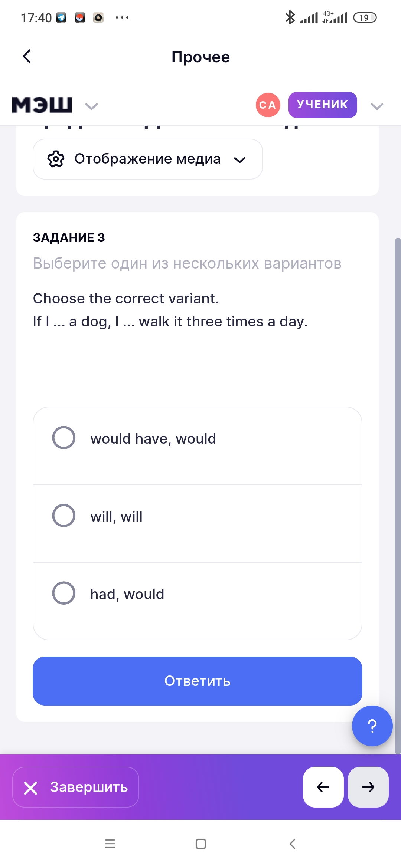Screen dimensions: 401x868
Task: Open the CA profile avatar
Action: (x=268, y=105)
